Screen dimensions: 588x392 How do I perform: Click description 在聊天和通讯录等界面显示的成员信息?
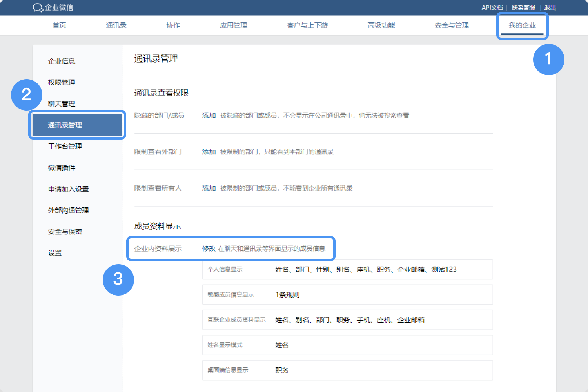pos(272,249)
